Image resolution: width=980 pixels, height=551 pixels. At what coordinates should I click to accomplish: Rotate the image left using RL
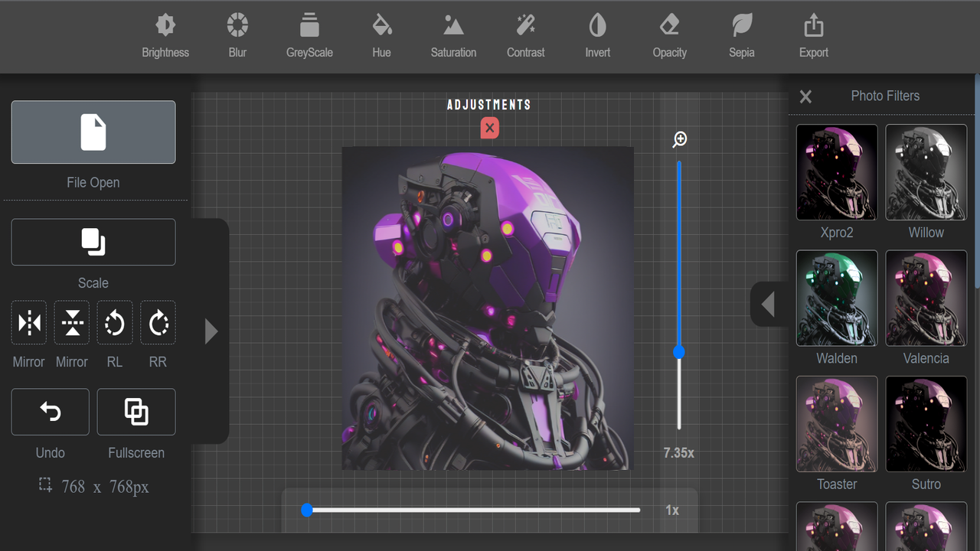[x=114, y=322]
